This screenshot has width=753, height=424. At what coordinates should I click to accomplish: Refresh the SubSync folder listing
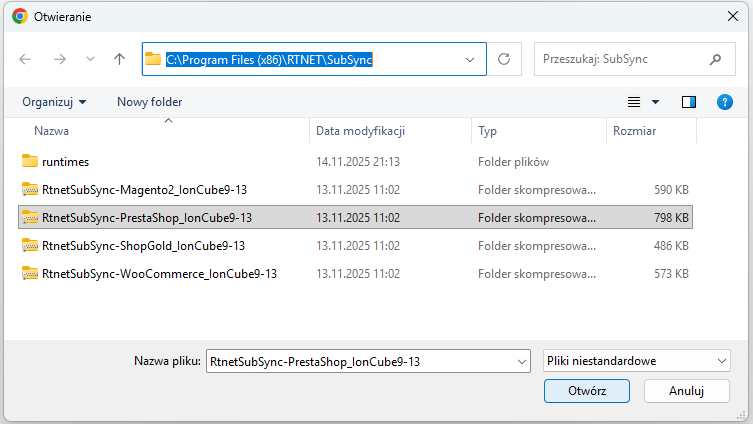[504, 59]
